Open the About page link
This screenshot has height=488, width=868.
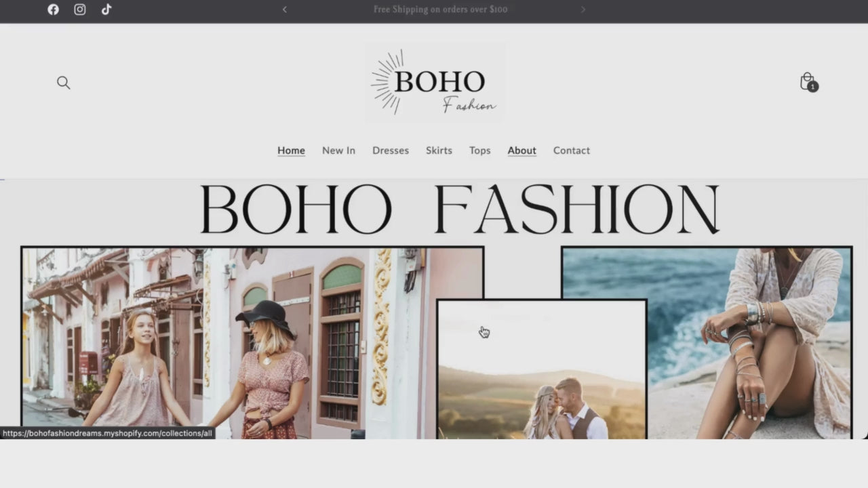[x=522, y=150]
